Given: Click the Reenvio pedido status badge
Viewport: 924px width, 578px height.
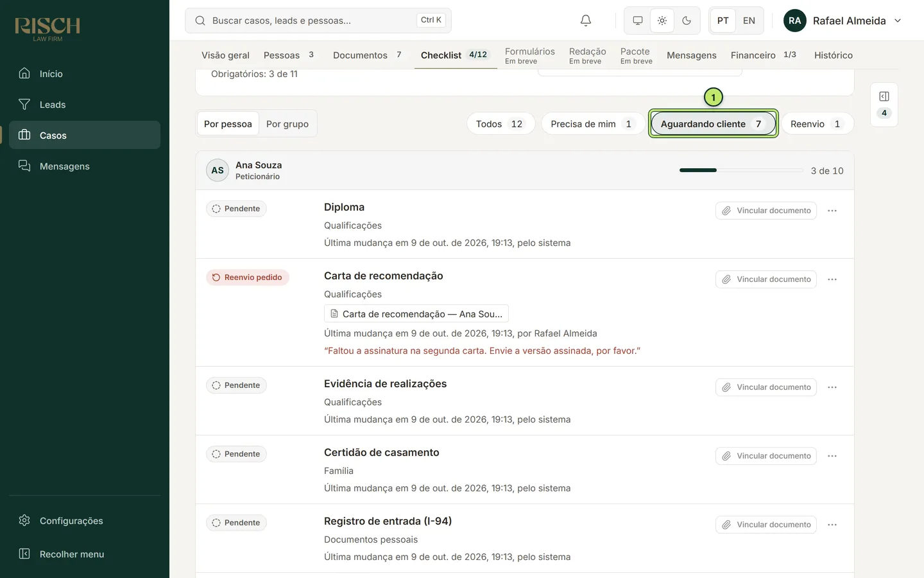Looking at the screenshot, I should (248, 277).
